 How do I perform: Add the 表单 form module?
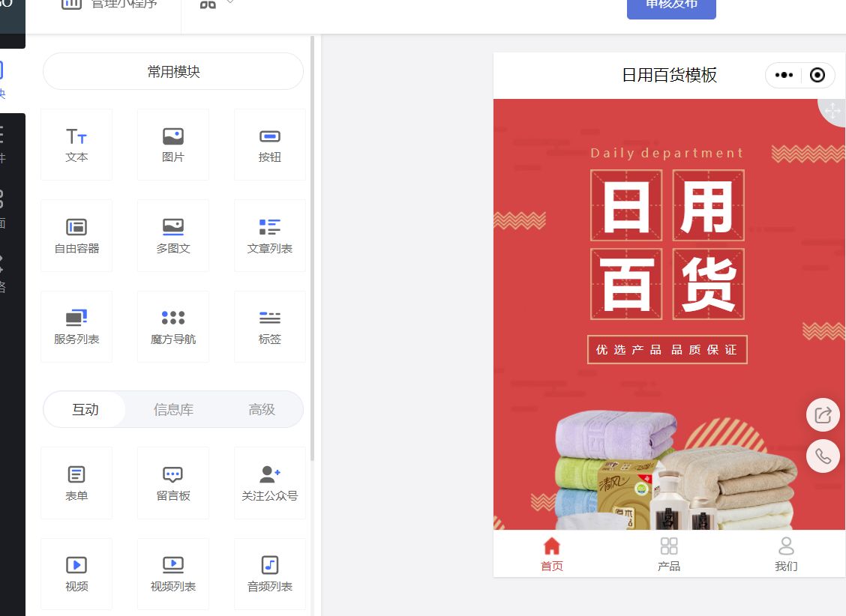tap(76, 483)
